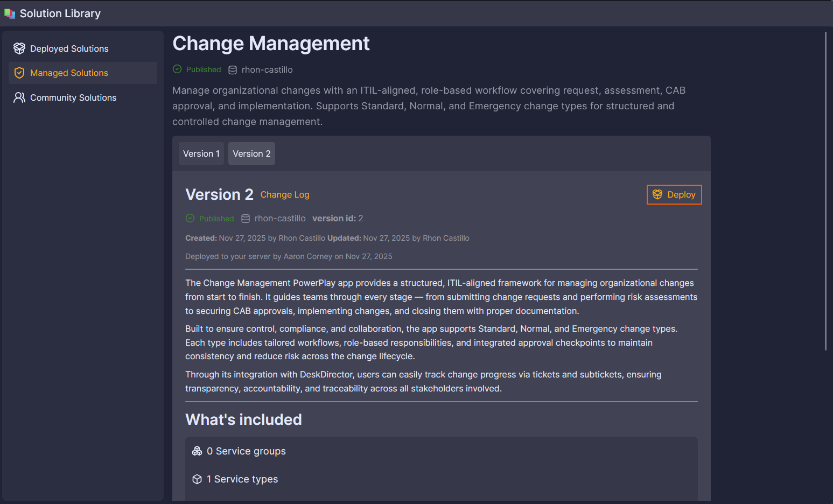Click the Deployed Solutions box icon
This screenshot has width=833, height=504.
click(19, 48)
